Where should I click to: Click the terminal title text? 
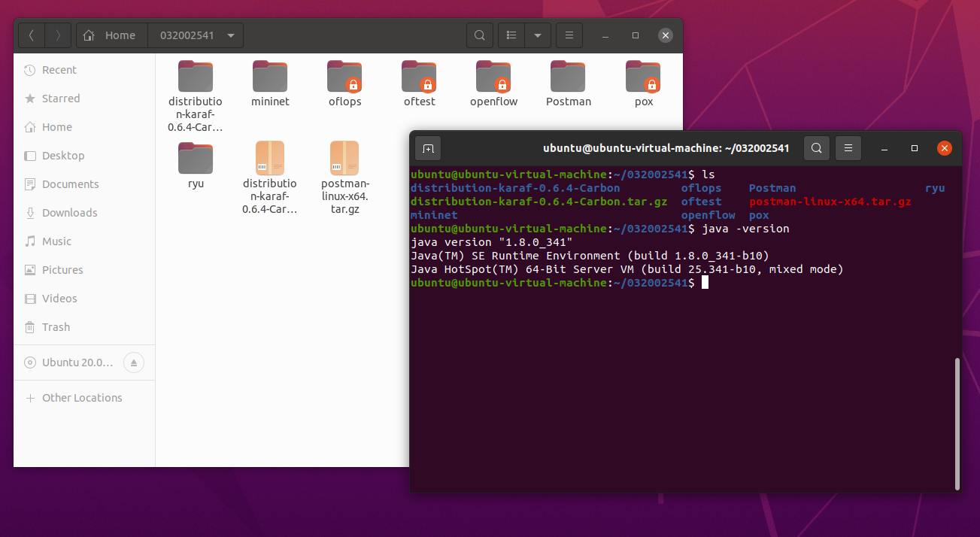(x=666, y=148)
